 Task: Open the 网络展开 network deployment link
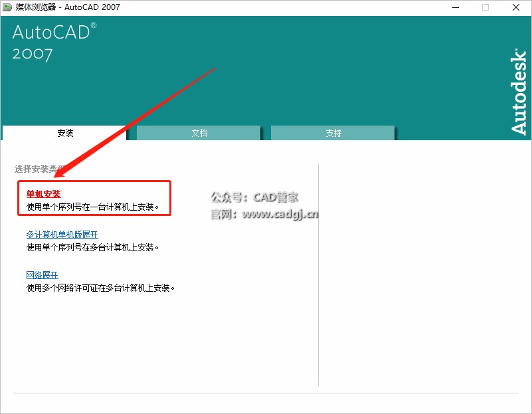(42, 275)
